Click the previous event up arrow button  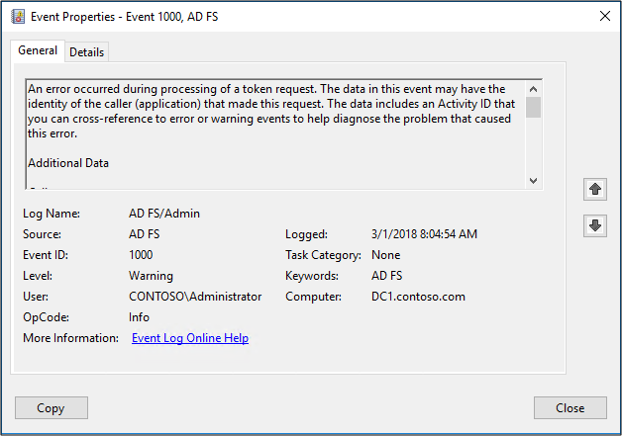click(595, 189)
